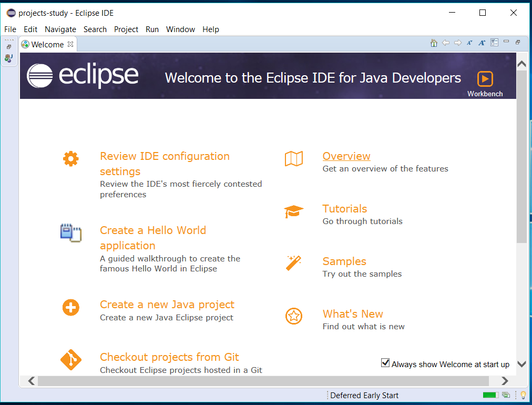
Task: Navigate back with the left arrow icon
Action: 446,43
